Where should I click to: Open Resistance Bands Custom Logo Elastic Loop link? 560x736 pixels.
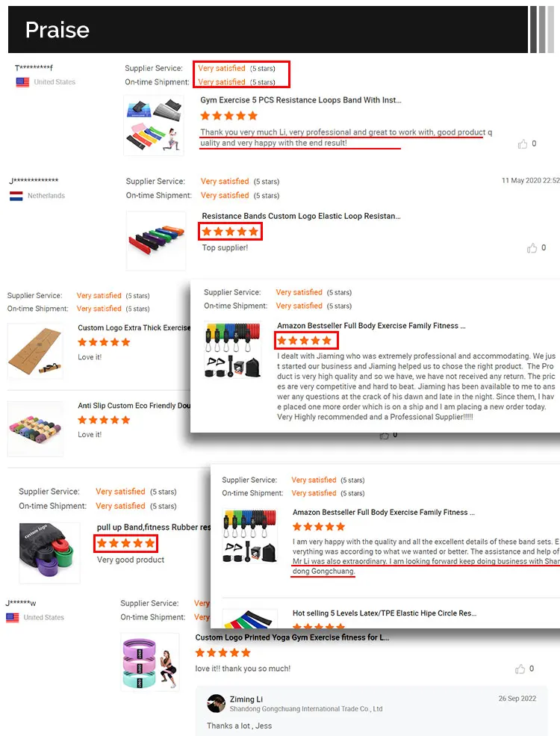tap(301, 216)
